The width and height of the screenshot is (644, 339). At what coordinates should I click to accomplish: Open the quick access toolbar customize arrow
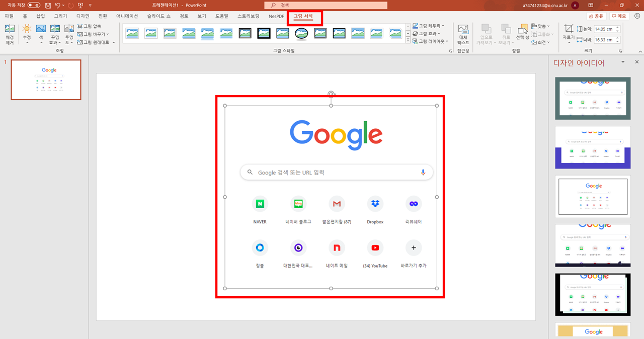(90, 5)
